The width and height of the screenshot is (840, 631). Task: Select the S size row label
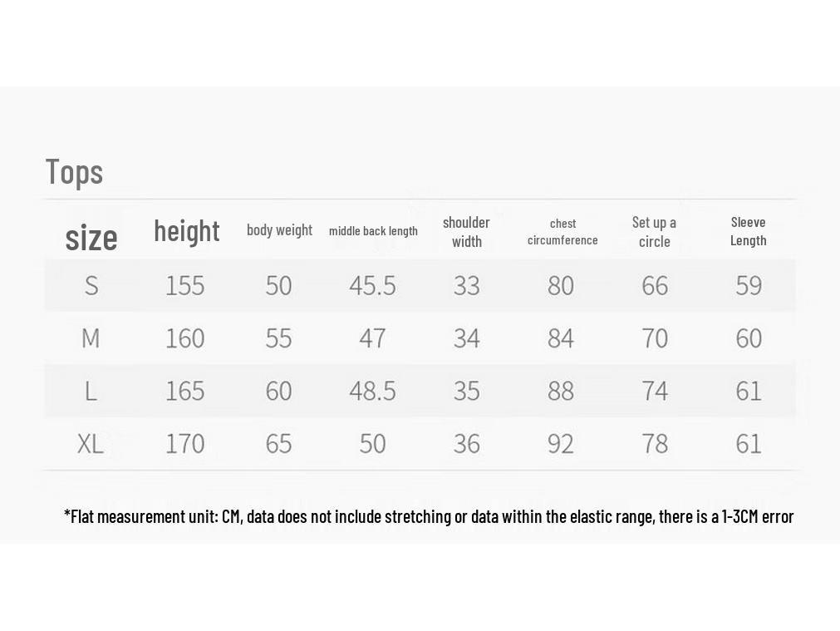tap(91, 286)
